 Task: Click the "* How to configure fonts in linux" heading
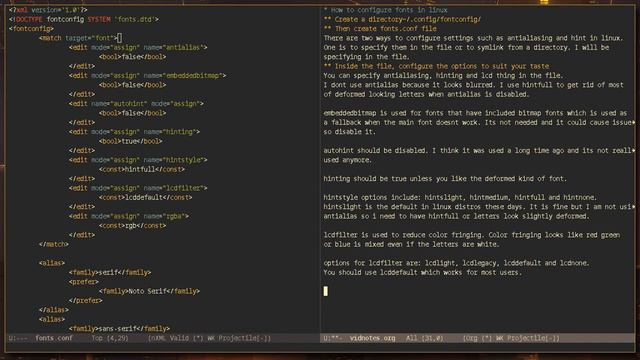click(x=385, y=10)
